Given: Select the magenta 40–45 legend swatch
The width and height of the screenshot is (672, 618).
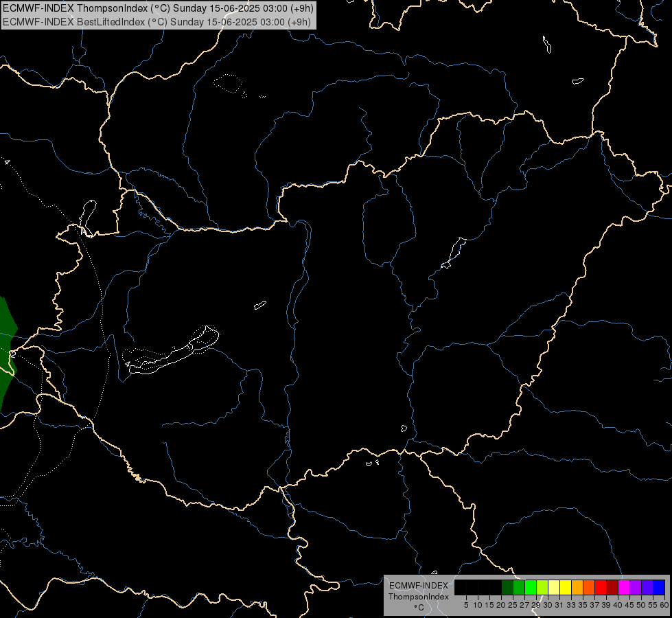Looking at the screenshot, I should point(624,587).
